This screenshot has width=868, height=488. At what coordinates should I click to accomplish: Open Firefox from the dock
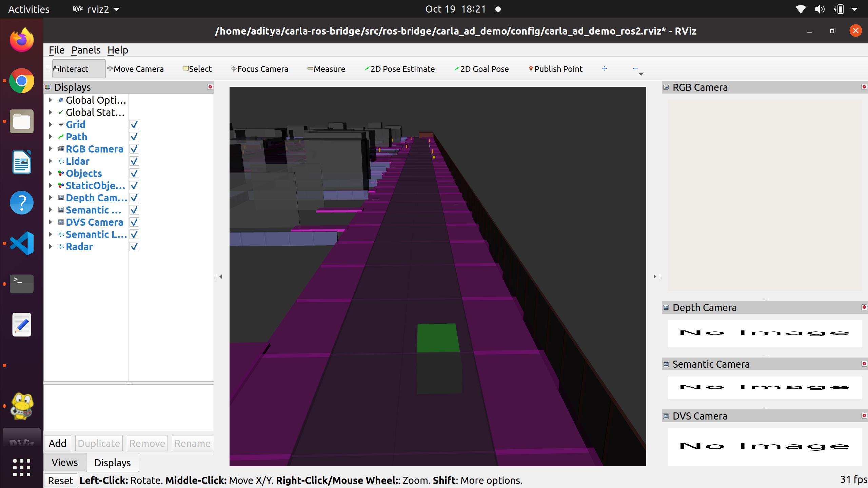[x=22, y=40]
